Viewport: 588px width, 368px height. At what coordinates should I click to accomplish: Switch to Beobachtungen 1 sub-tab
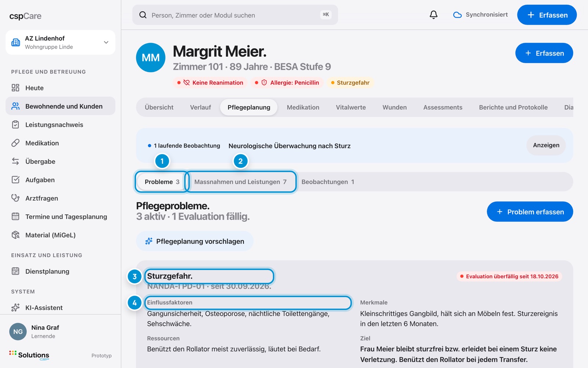tap(328, 182)
